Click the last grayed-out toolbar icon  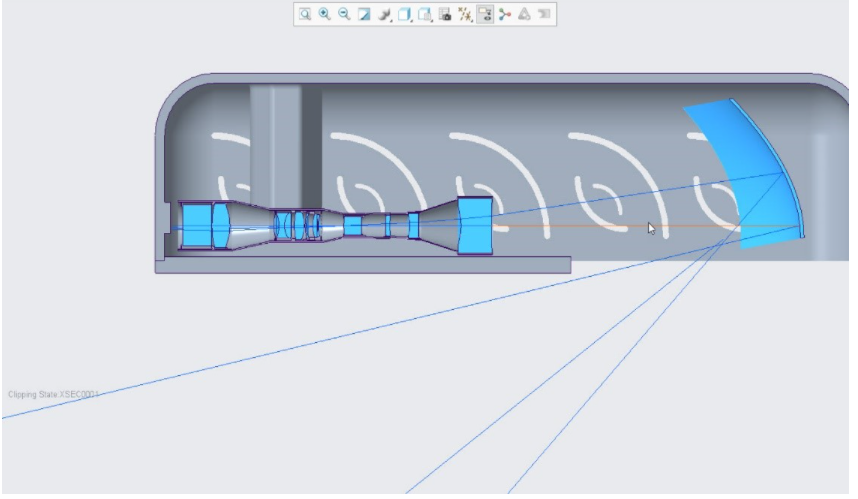tap(543, 14)
